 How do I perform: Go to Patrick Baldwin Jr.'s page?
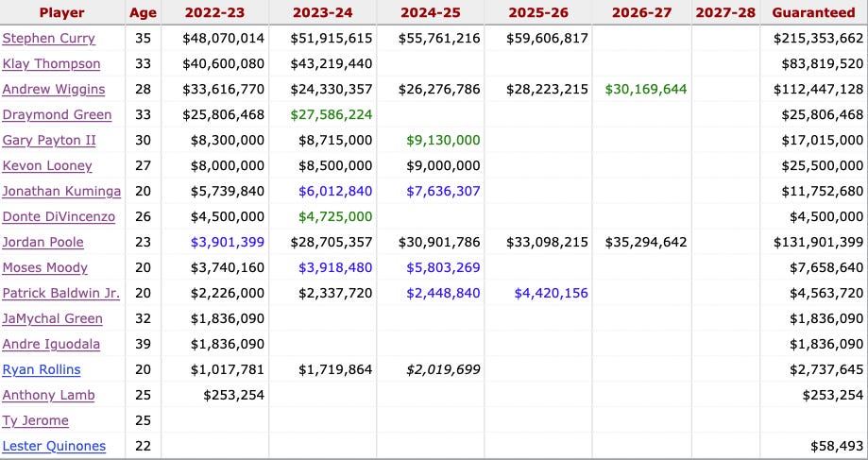60,293
